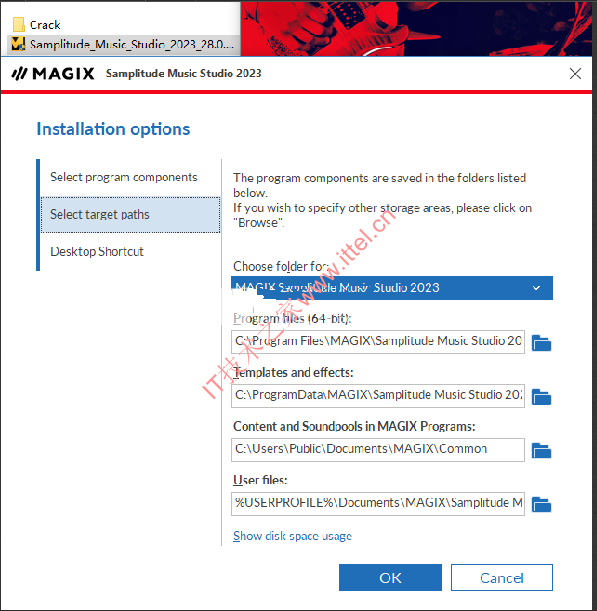The width and height of the screenshot is (597, 611).
Task: Focus the User files path field
Action: pyautogui.click(x=378, y=503)
